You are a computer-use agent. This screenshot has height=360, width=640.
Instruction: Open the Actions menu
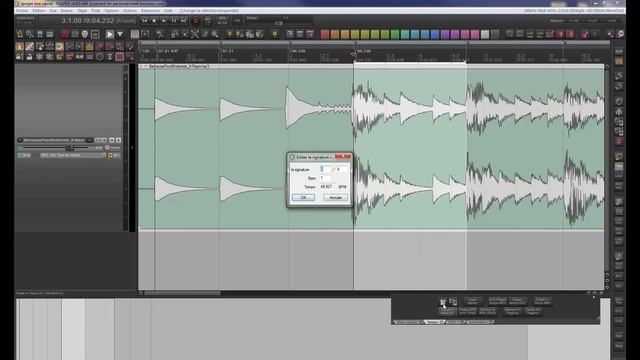(x=130, y=11)
